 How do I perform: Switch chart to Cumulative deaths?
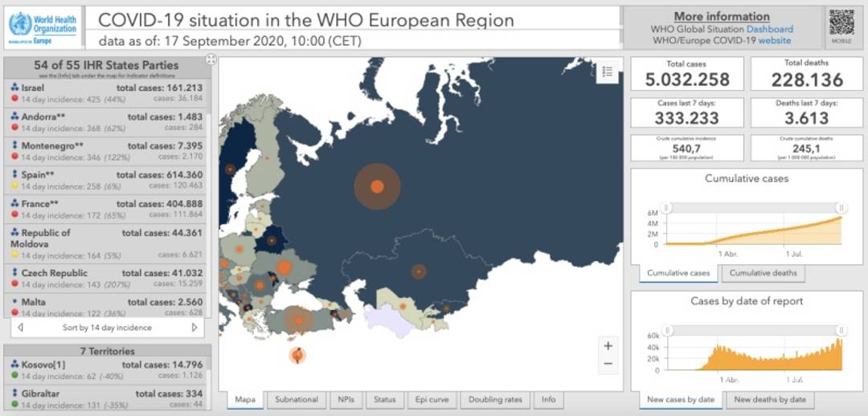point(764,273)
